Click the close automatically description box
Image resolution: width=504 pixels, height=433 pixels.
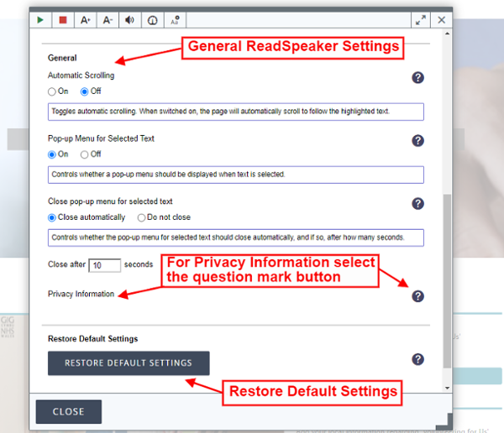pos(236,237)
